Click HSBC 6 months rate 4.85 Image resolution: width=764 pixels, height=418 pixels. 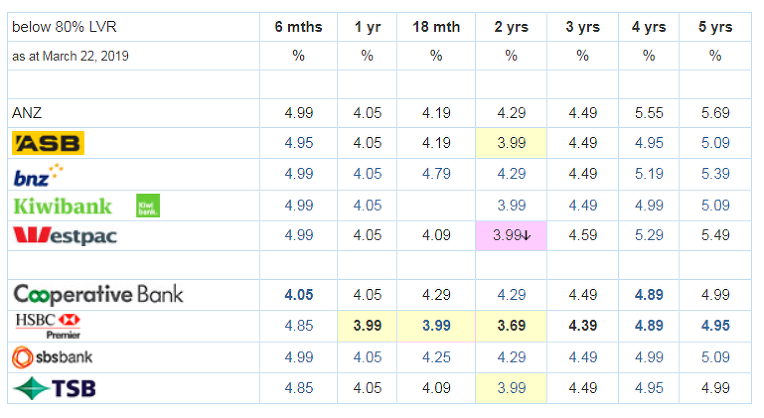pyautogui.click(x=299, y=325)
